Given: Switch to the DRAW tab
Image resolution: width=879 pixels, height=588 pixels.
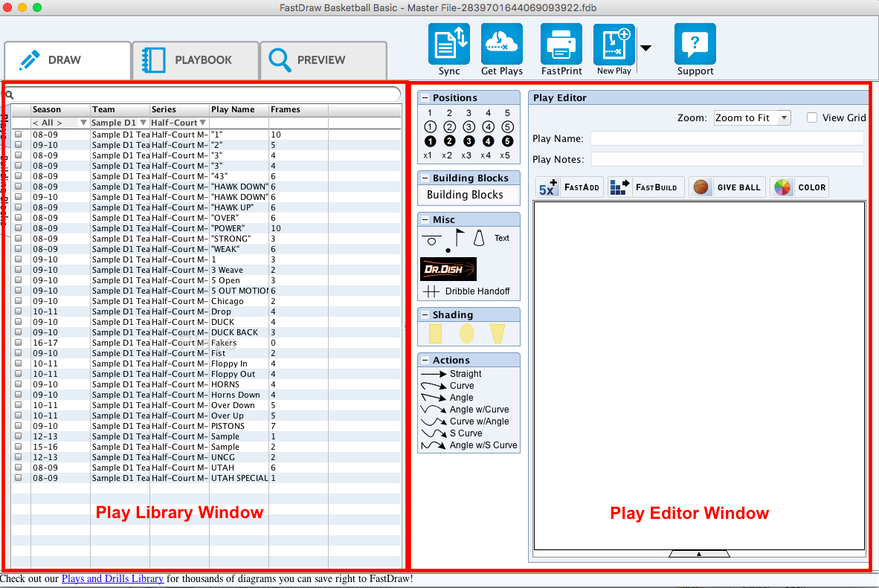Looking at the screenshot, I should pyautogui.click(x=68, y=60).
